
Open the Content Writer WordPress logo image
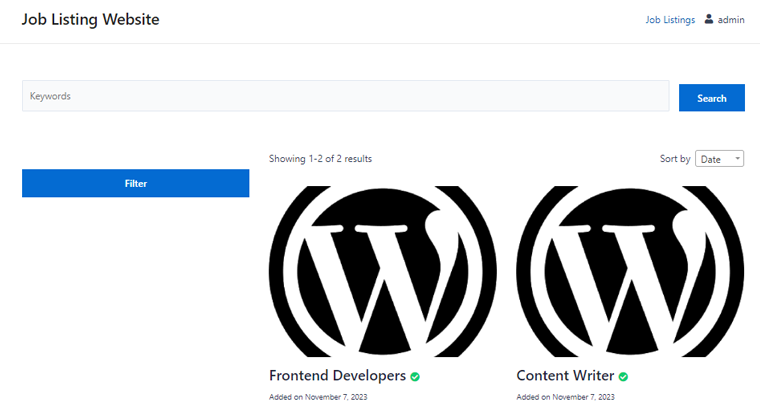[630, 271]
